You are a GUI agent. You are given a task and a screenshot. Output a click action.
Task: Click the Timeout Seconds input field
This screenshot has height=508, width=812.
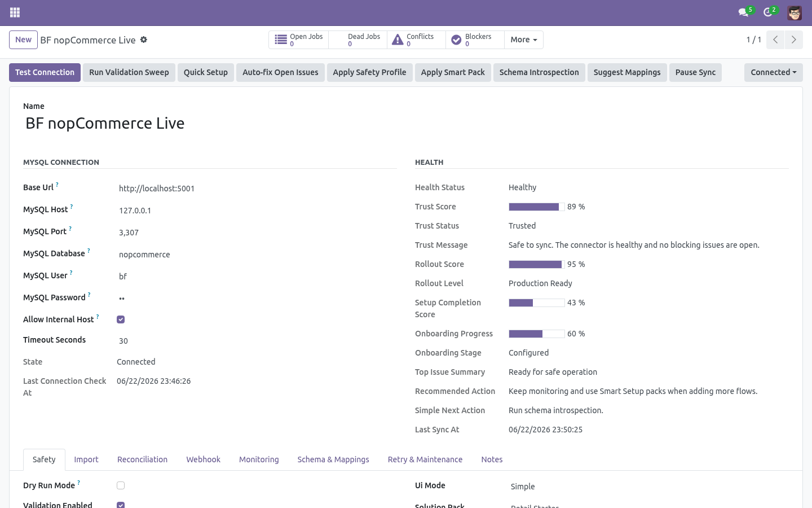click(x=257, y=341)
